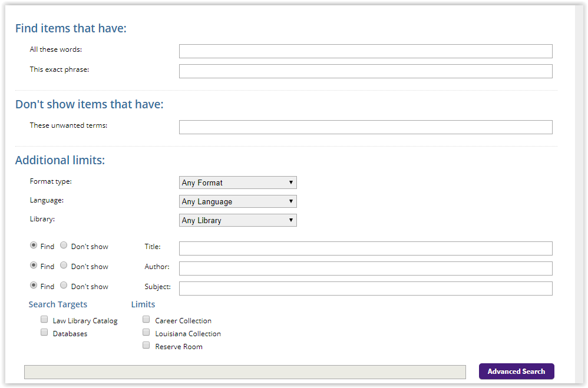Open the Any Library dropdown
Screen dimensions: 588x388
coord(238,220)
